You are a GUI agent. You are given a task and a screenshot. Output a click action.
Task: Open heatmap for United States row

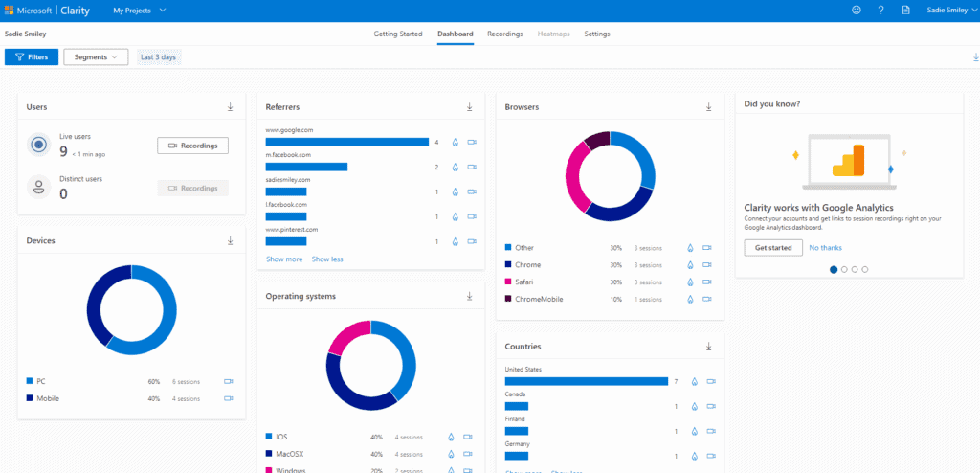click(695, 382)
